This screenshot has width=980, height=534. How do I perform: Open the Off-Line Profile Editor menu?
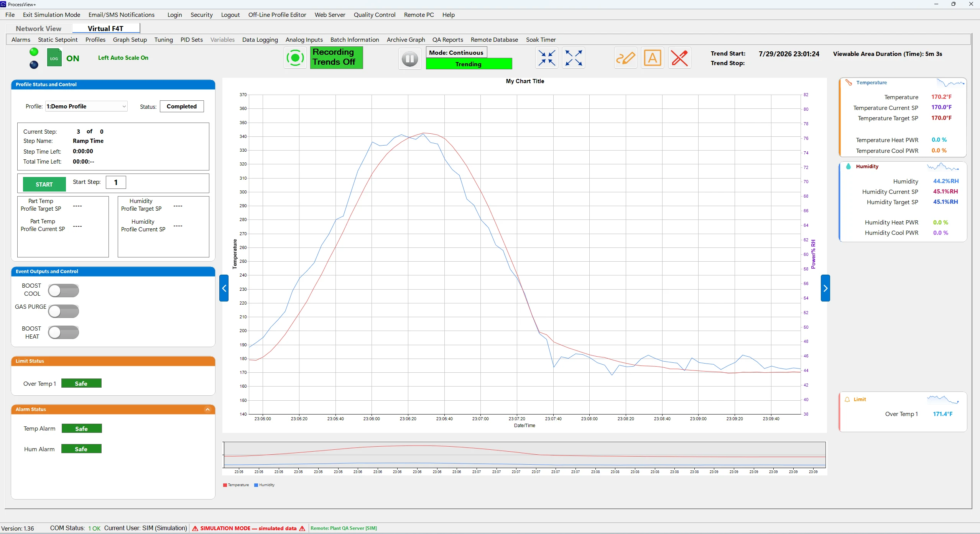277,15
